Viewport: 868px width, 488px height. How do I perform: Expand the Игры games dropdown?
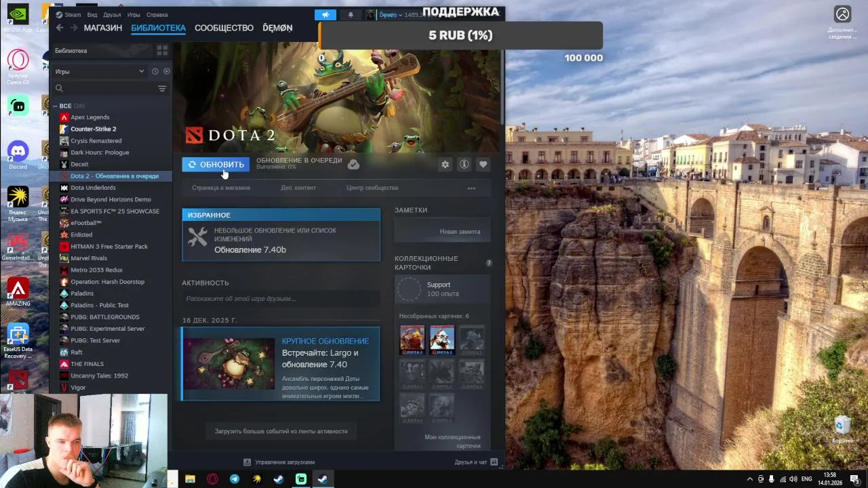click(x=100, y=71)
